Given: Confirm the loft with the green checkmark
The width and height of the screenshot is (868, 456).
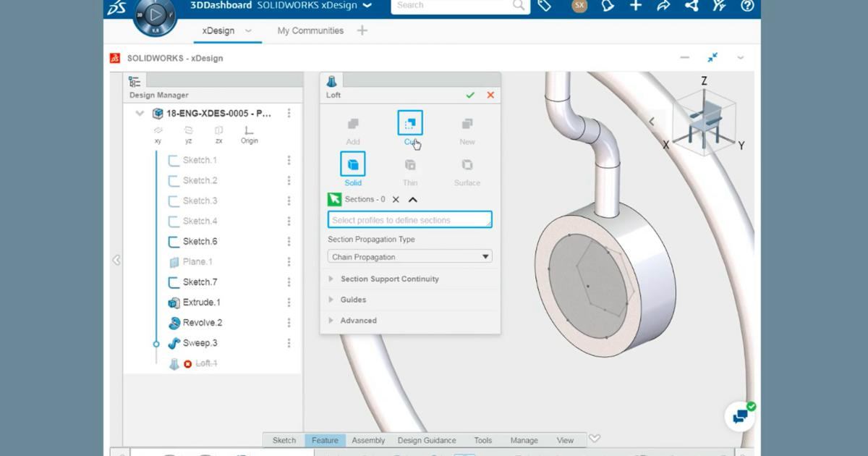Looking at the screenshot, I should [470, 95].
